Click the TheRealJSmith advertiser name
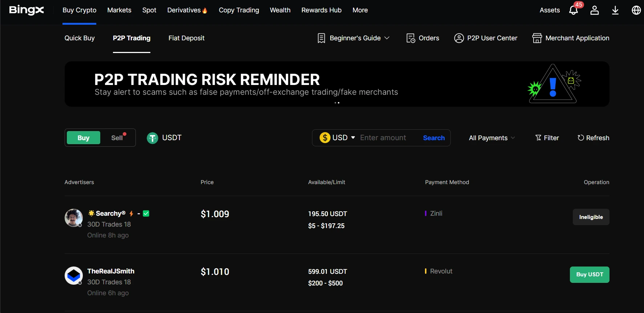The width and height of the screenshot is (644, 313). pyautogui.click(x=111, y=271)
